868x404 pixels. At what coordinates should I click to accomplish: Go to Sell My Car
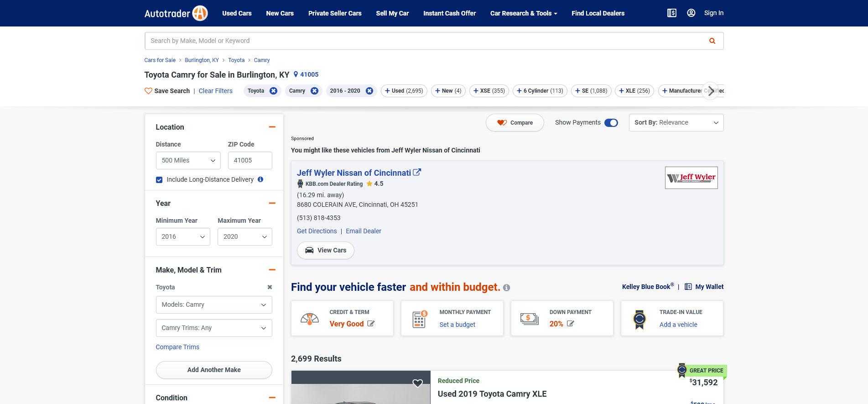pyautogui.click(x=392, y=13)
